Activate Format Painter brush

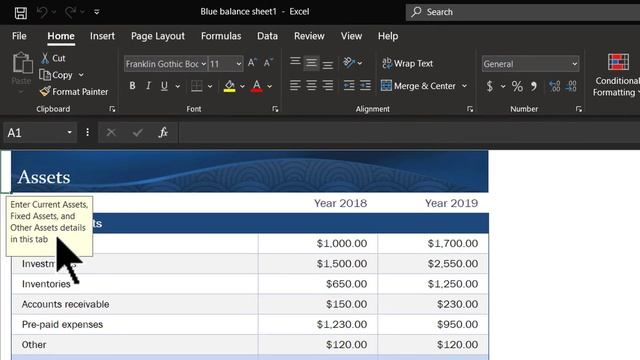tap(74, 92)
